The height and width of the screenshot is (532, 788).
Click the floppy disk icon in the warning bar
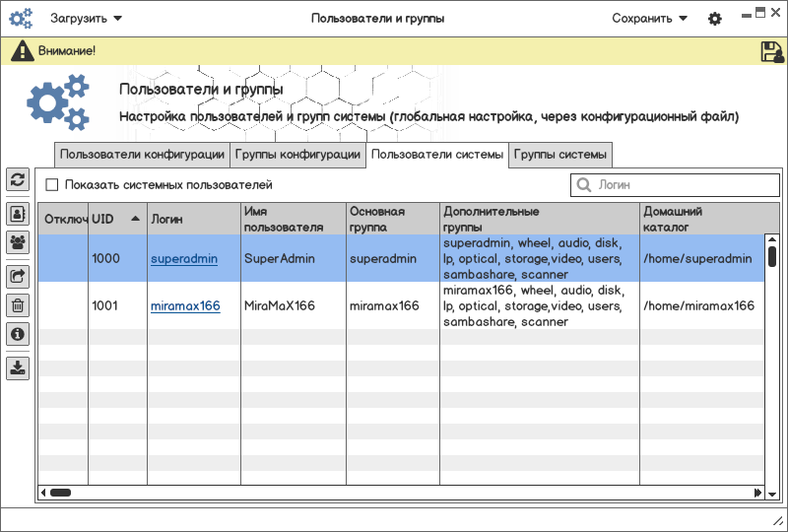click(771, 51)
